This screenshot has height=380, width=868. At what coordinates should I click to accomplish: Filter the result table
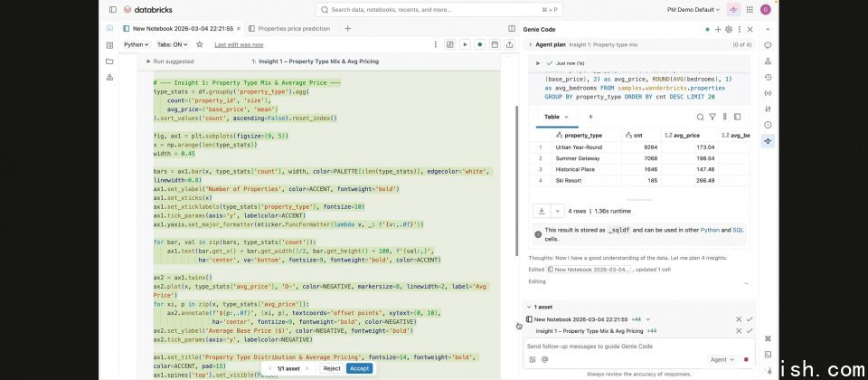pyautogui.click(x=712, y=117)
